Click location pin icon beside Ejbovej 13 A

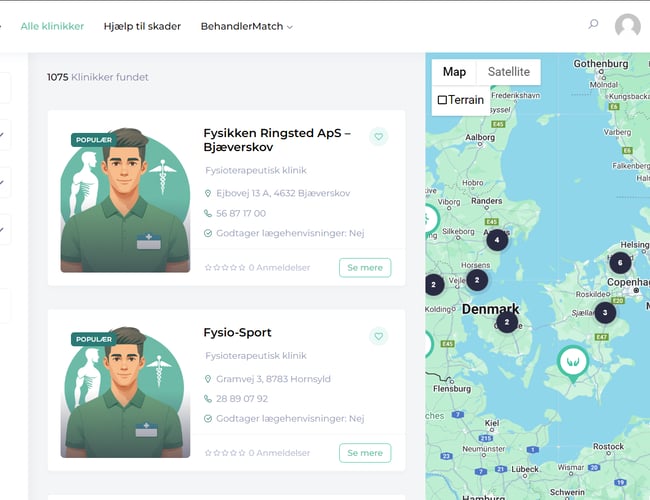tap(208, 193)
